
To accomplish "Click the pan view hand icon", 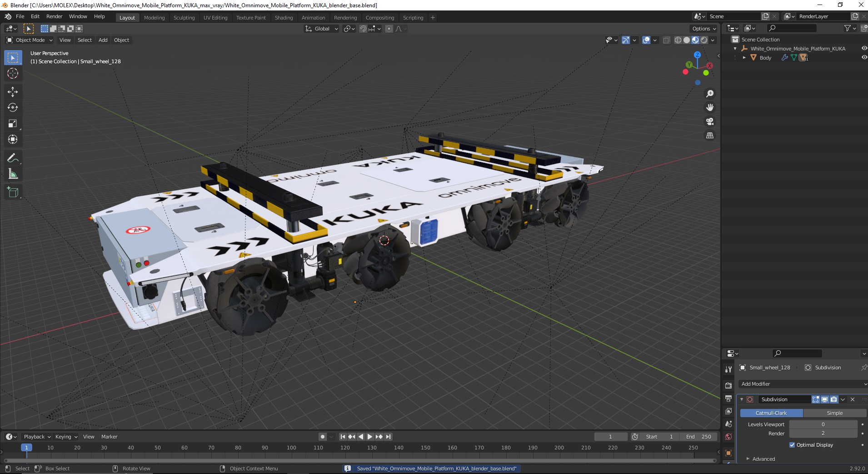I will (709, 107).
